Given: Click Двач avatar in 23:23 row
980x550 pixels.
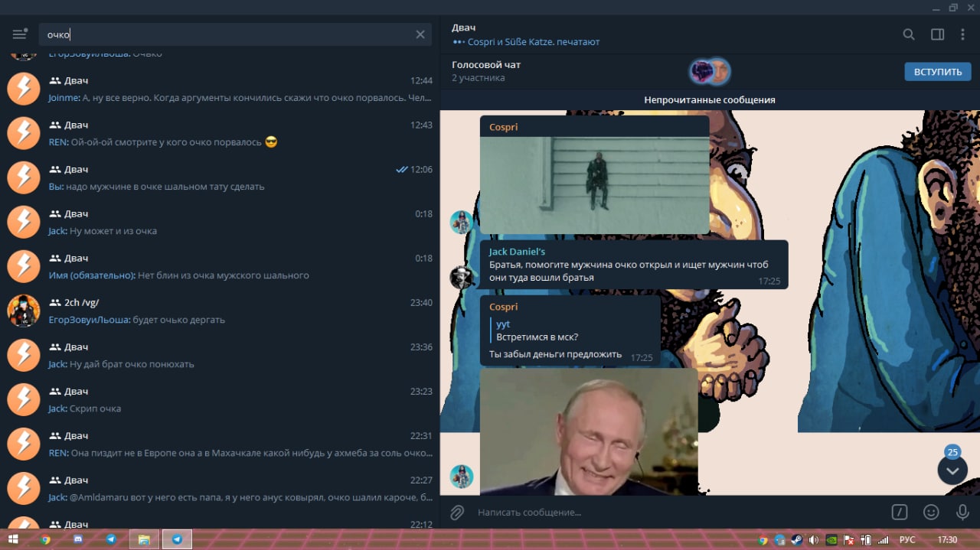Looking at the screenshot, I should (24, 399).
